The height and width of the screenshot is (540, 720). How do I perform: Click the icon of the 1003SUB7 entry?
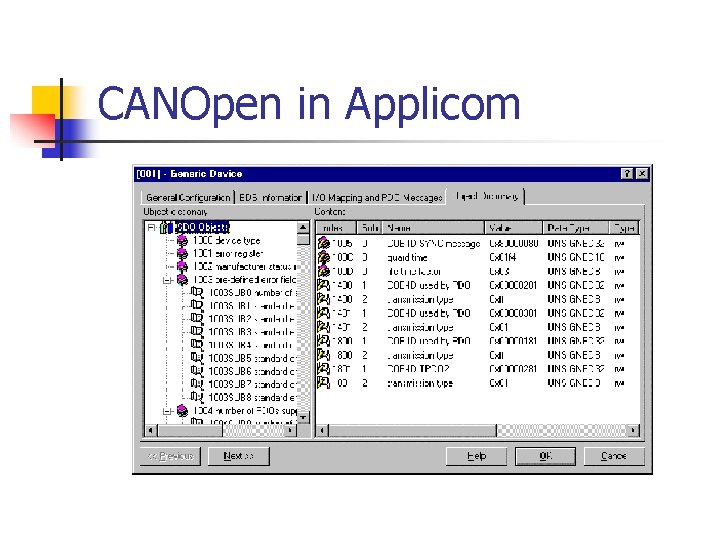click(197, 384)
